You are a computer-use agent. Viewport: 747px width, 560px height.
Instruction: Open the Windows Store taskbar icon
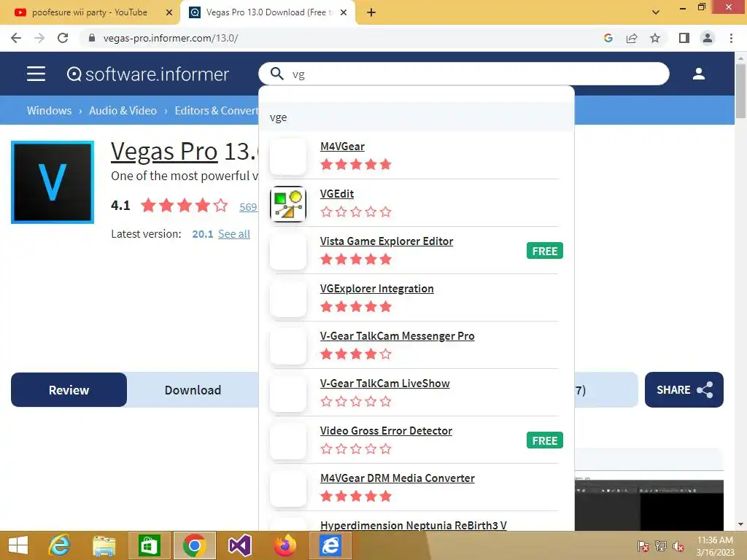pyautogui.click(x=149, y=545)
